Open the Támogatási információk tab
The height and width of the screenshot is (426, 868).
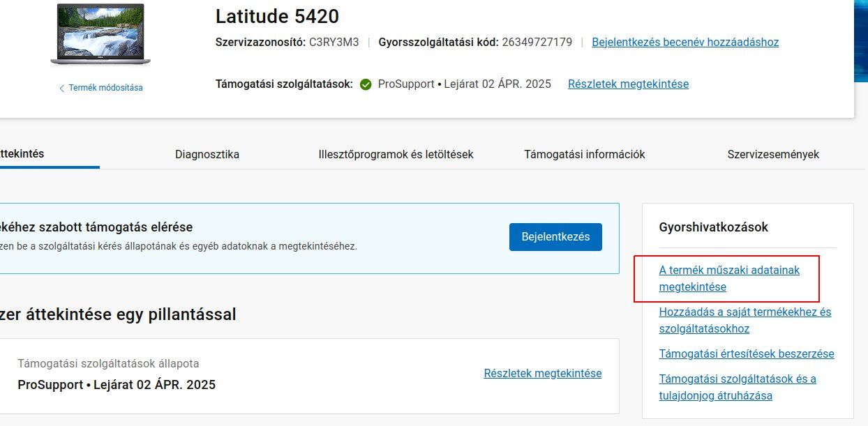(585, 154)
